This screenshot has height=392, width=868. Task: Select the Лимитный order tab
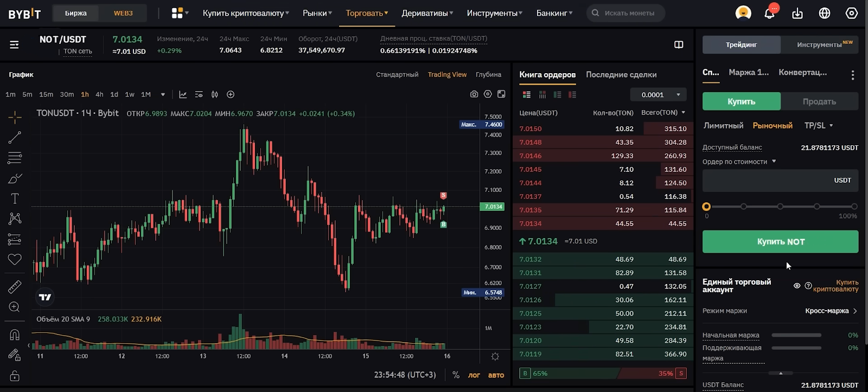[723, 126]
